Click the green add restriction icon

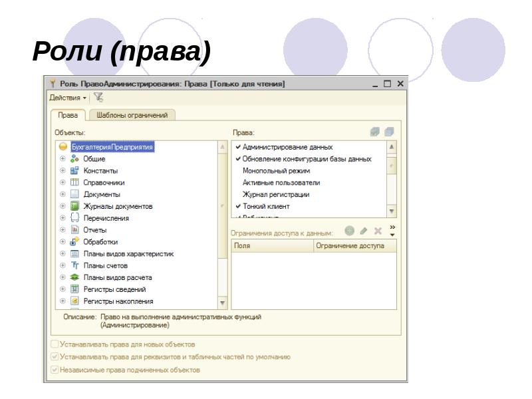350,231
